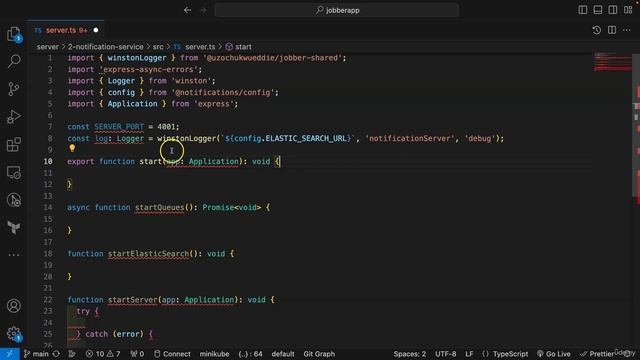Click the jobberapp command center search box
The width and height of the screenshot is (640, 360).
pyautogui.click(x=337, y=10)
